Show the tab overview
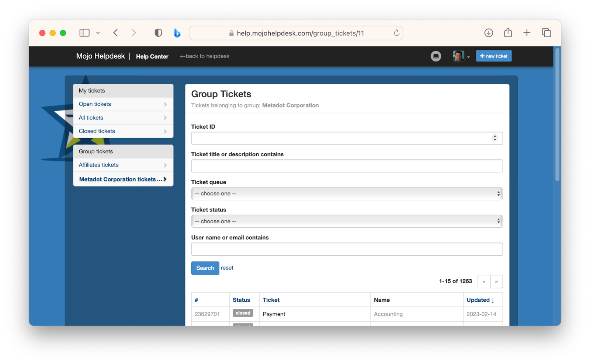 pos(546,33)
